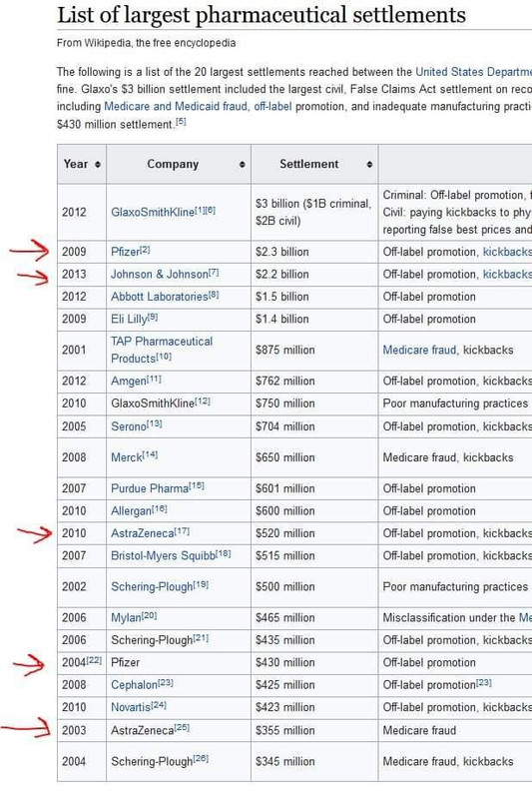Open the off-label link in the intro
This screenshot has width=532, height=799.
pos(272,107)
